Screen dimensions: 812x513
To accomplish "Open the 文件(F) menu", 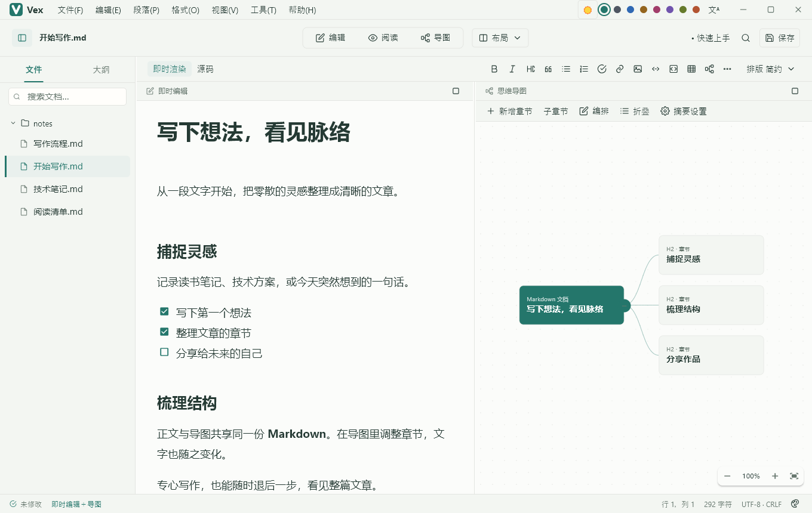I will [70, 10].
